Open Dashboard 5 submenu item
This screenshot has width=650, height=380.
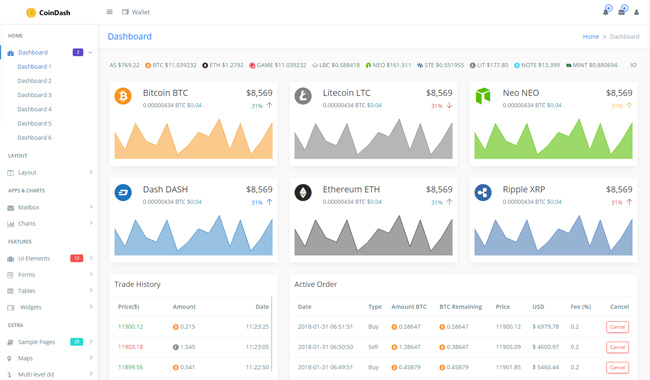pos(34,123)
